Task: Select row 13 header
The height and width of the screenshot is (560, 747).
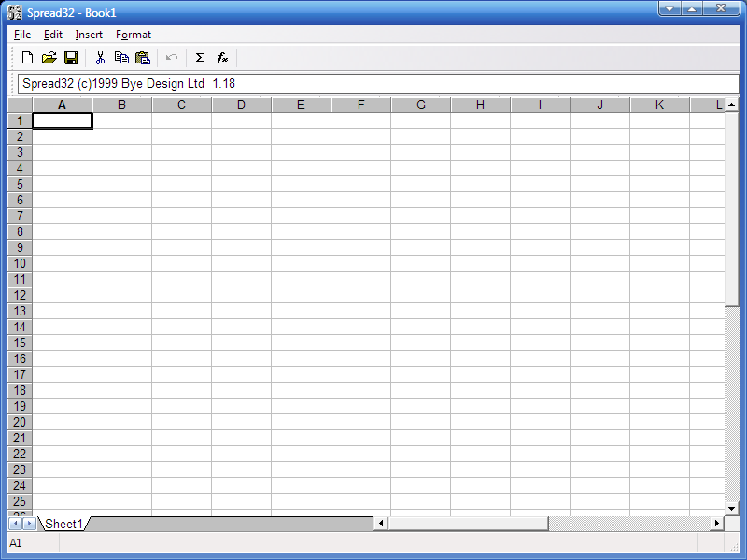Action: tap(20, 311)
